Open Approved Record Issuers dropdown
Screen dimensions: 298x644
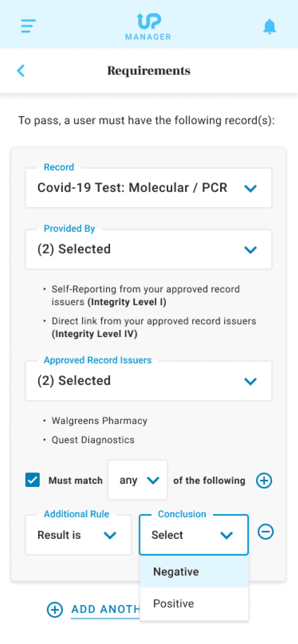pos(149,381)
